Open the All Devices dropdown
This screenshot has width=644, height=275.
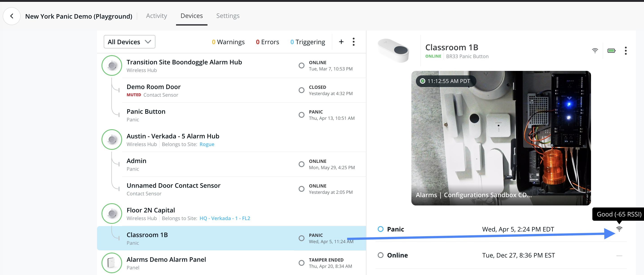pos(129,42)
